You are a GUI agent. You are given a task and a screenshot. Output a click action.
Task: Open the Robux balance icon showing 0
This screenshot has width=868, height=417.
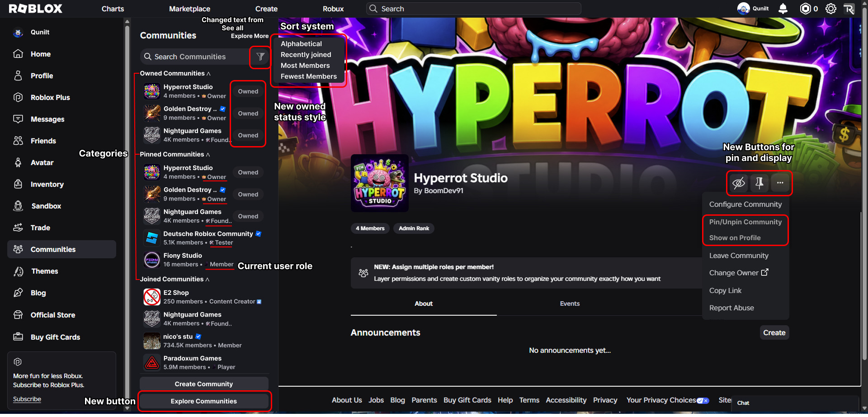tap(809, 9)
